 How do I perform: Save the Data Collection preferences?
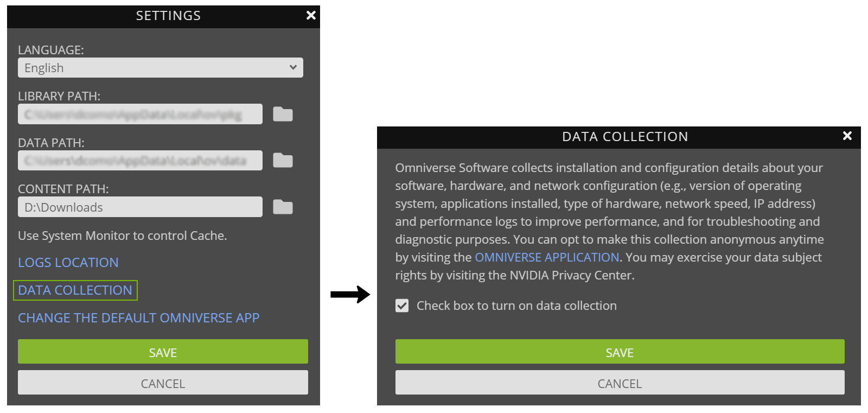pyautogui.click(x=620, y=352)
